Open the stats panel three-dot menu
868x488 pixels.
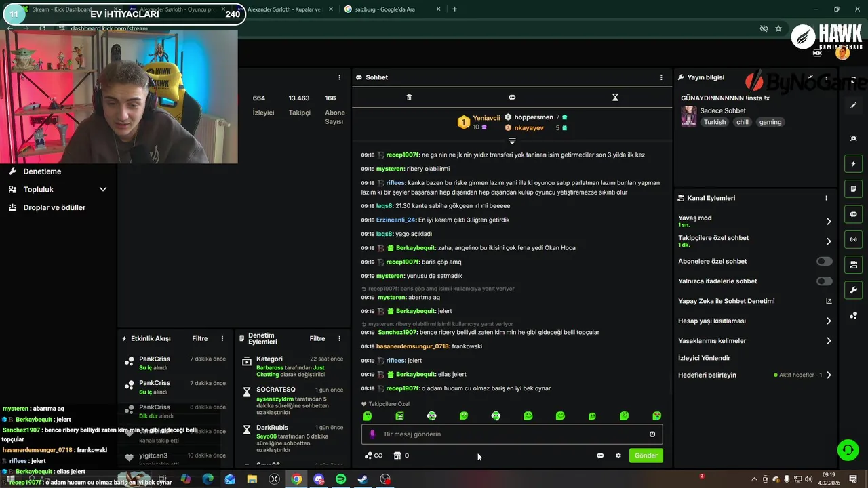340,77
